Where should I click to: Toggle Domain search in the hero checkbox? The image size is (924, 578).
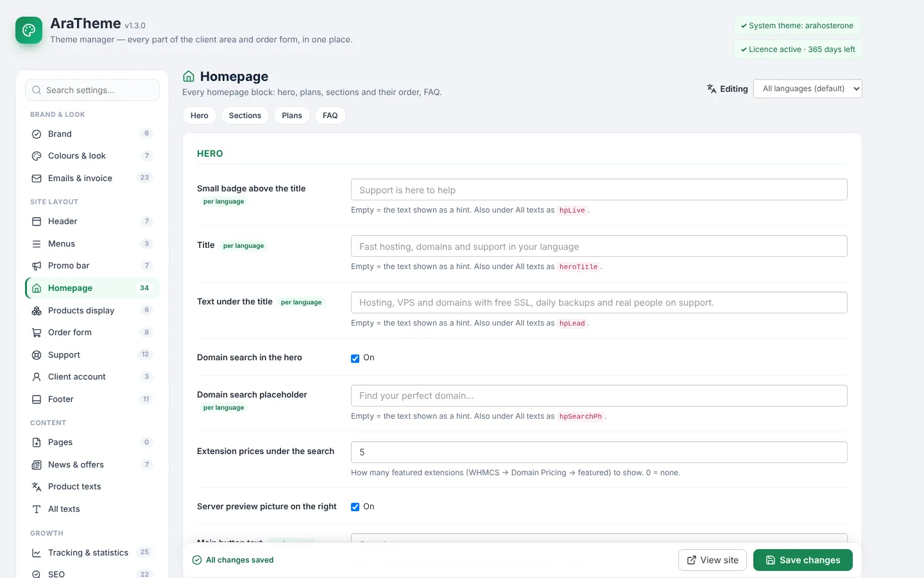tap(355, 358)
